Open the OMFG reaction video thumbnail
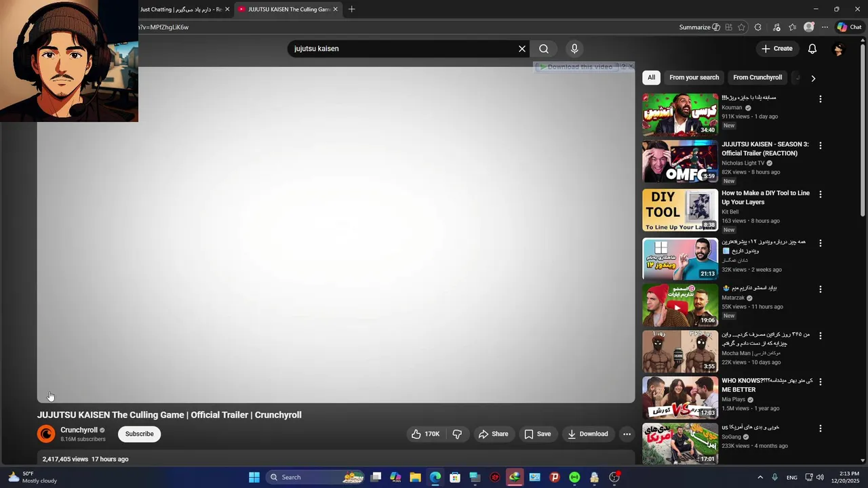The width and height of the screenshot is (868, 488). (x=680, y=161)
